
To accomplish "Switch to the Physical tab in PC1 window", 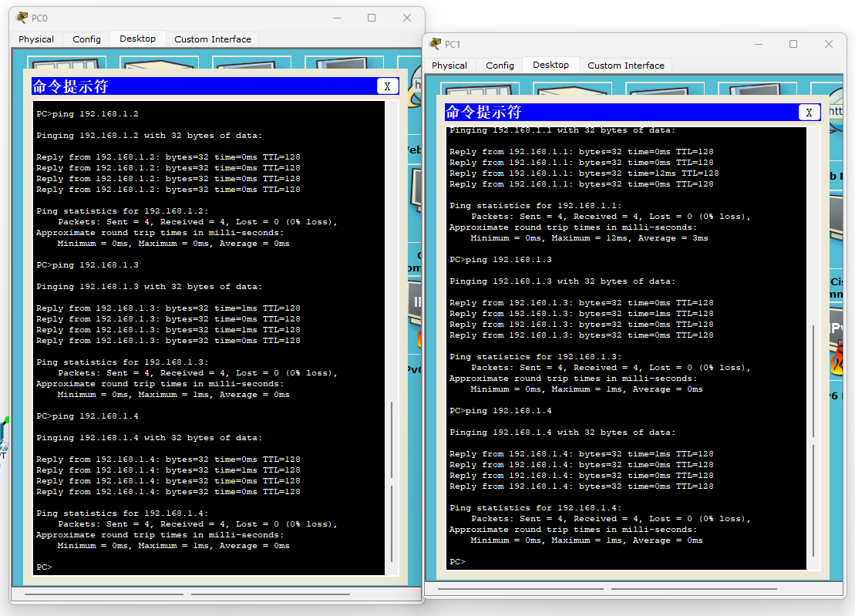I will click(x=449, y=66).
